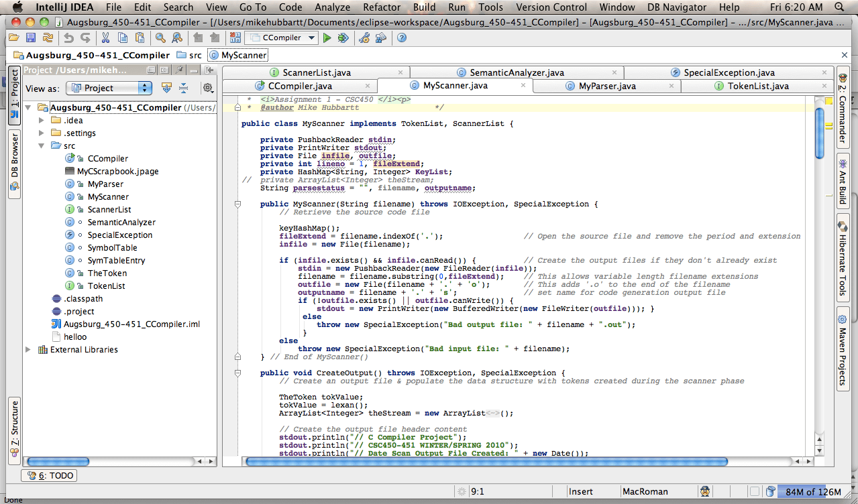The width and height of the screenshot is (858, 504).
Task: Open the Z: Commander side panel
Action: pyautogui.click(x=843, y=107)
